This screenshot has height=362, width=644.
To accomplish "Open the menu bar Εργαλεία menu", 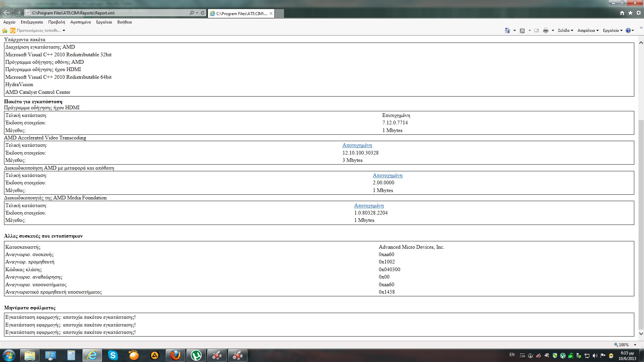I will [104, 22].
